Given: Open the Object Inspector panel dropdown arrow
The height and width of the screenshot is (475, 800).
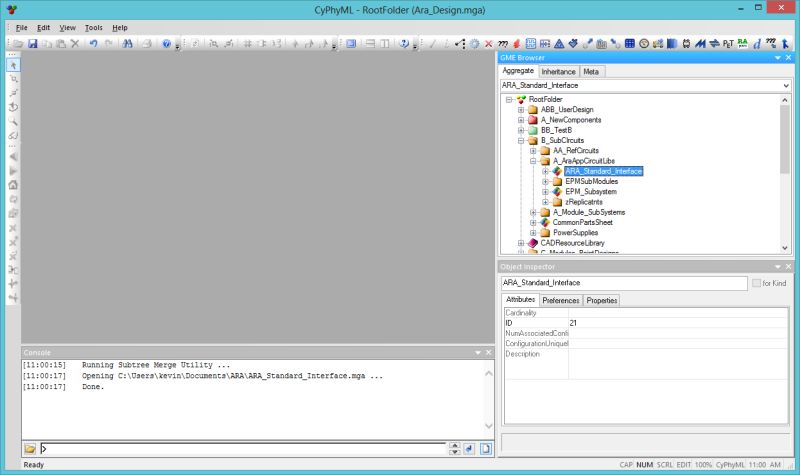Looking at the screenshot, I should point(778,267).
